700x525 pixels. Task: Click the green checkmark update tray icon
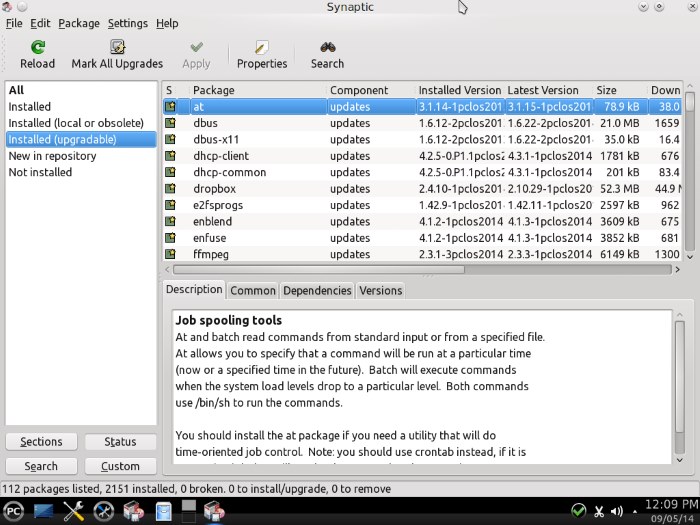pos(578,511)
